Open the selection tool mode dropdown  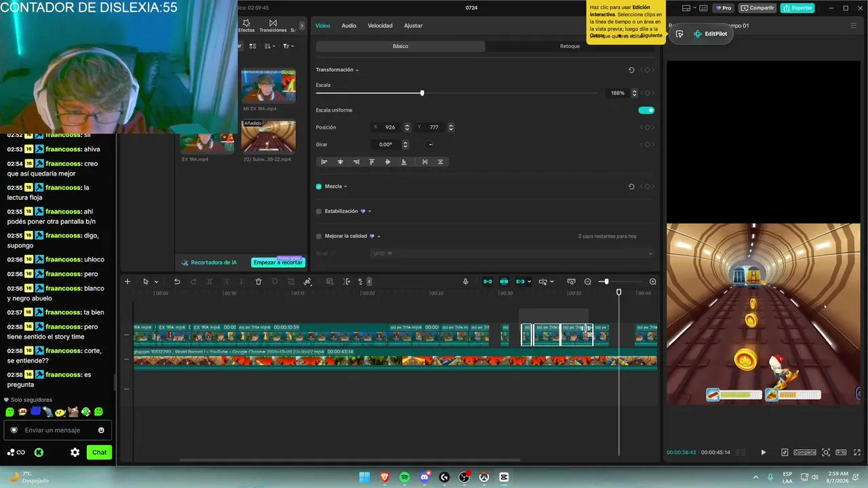[x=156, y=282]
